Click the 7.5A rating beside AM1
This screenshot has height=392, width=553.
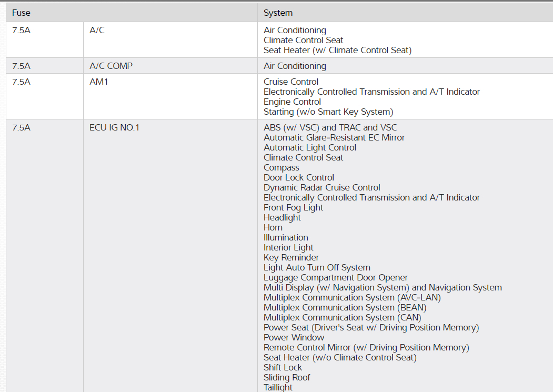coord(21,82)
